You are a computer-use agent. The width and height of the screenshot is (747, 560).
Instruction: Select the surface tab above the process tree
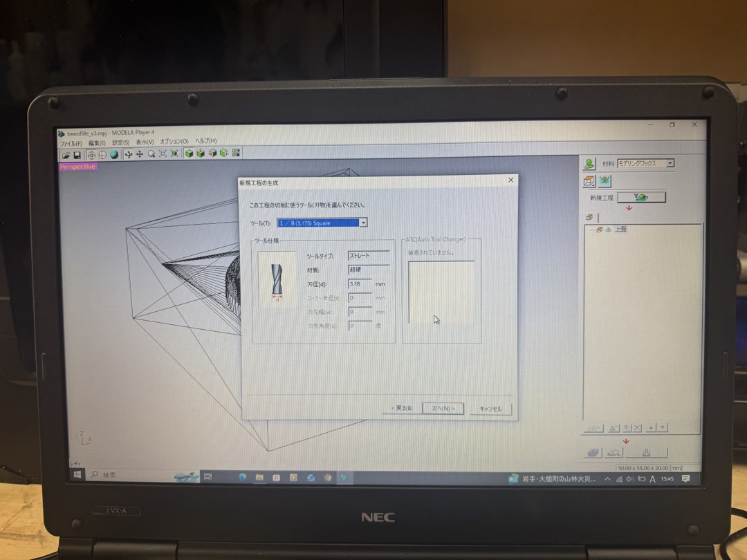coord(590,217)
